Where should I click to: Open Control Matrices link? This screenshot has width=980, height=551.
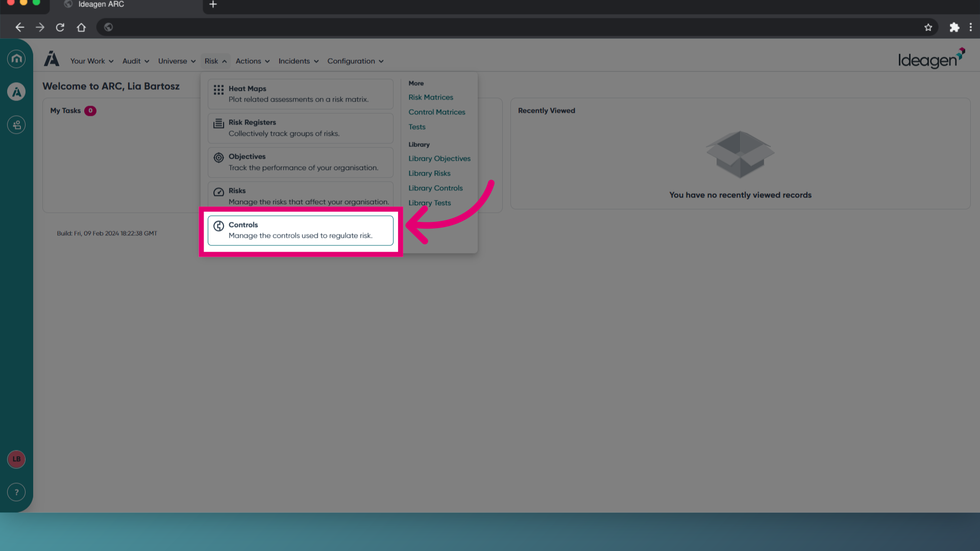click(x=437, y=112)
